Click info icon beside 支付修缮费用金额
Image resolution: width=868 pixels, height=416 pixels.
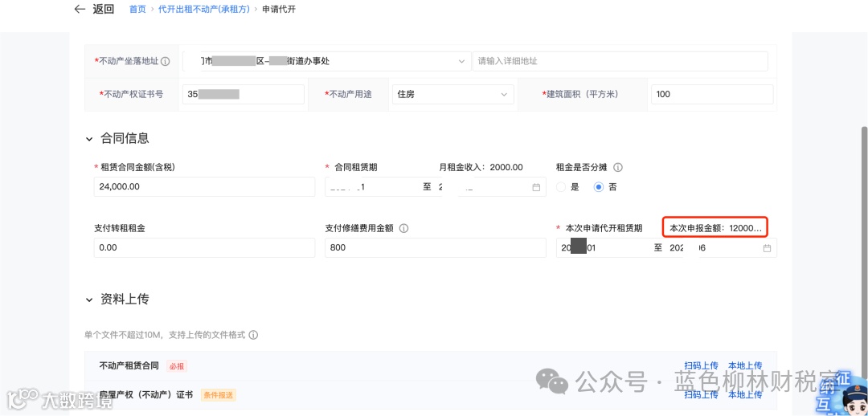pyautogui.click(x=403, y=228)
